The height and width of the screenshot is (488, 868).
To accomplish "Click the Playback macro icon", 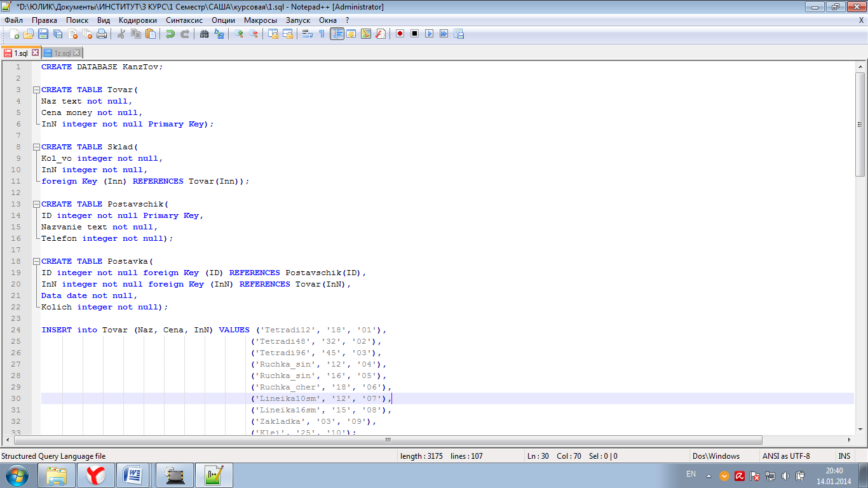I will click(430, 34).
